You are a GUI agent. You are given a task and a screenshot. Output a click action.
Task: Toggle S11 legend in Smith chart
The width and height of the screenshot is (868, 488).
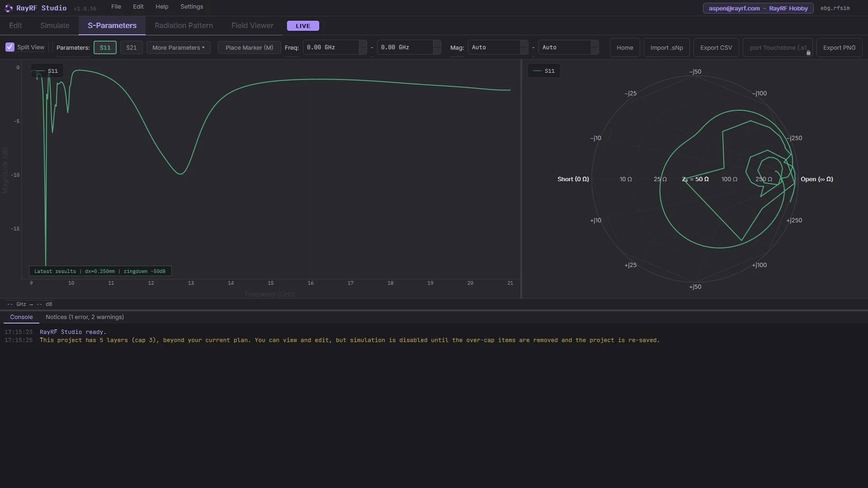click(544, 71)
